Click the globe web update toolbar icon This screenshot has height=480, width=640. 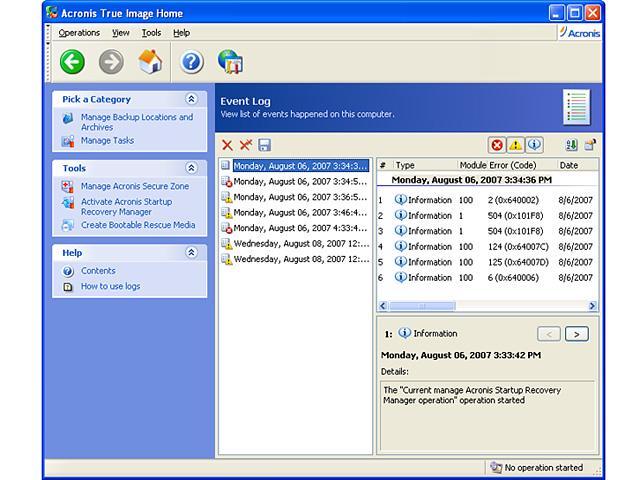pyautogui.click(x=230, y=62)
